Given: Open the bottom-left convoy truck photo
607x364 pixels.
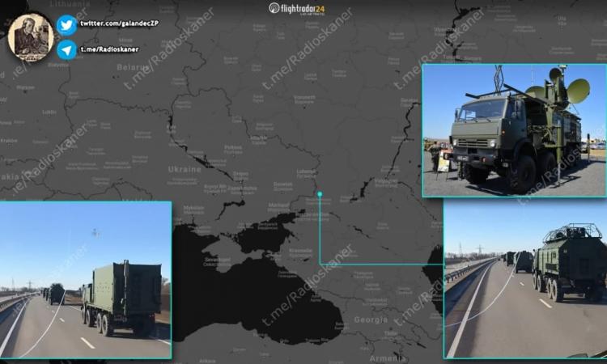Looking at the screenshot, I should (x=85, y=280).
